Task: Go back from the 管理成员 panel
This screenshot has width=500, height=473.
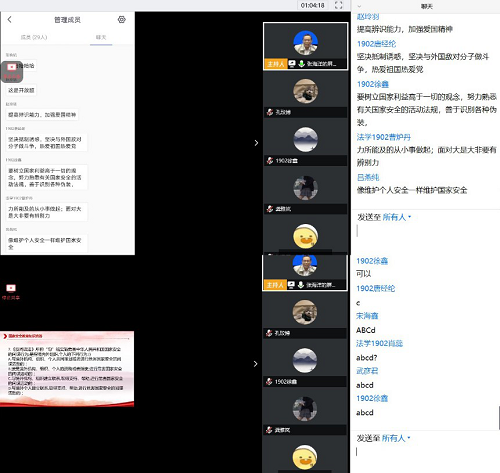Action: tap(9, 20)
